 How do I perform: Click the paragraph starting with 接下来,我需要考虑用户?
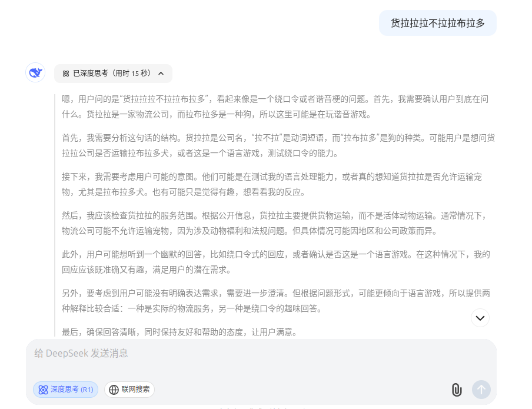pyautogui.click(x=272, y=184)
